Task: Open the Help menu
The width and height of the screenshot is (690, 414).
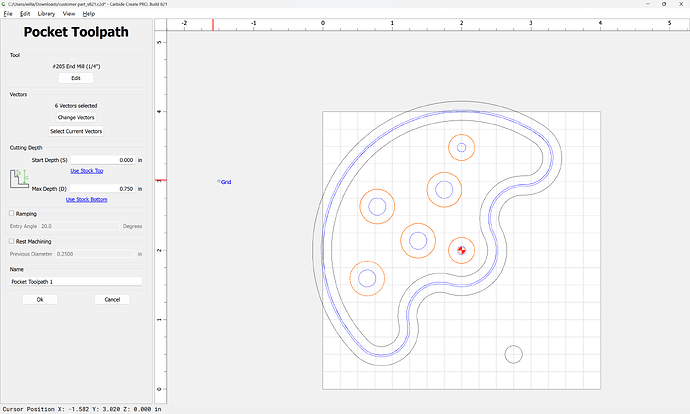Action: point(89,14)
